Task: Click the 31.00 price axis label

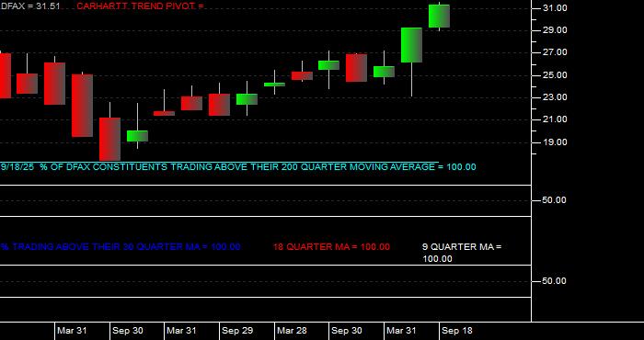Action: point(555,8)
